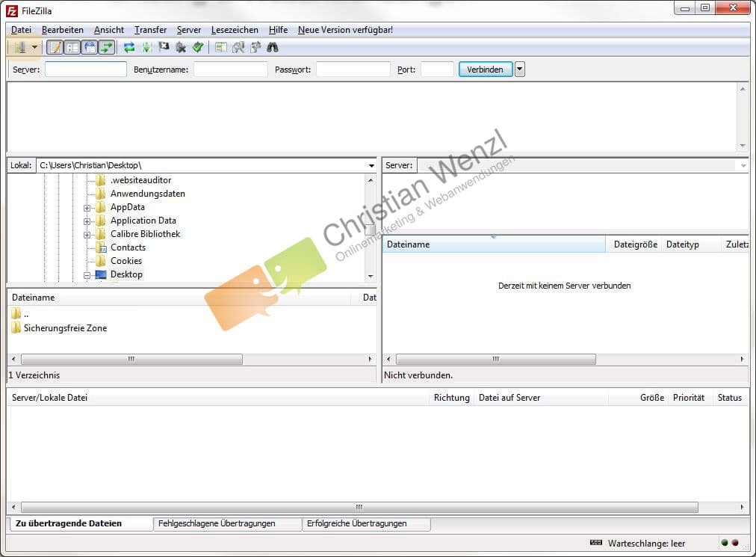Toggle the local directory tree view
The width and height of the screenshot is (756, 557).
72,47
